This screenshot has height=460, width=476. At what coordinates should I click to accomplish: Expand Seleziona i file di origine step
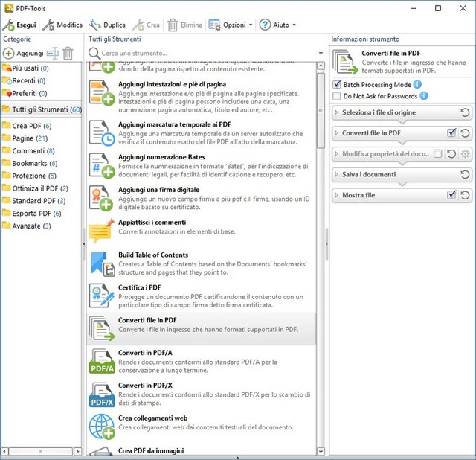tap(336, 112)
